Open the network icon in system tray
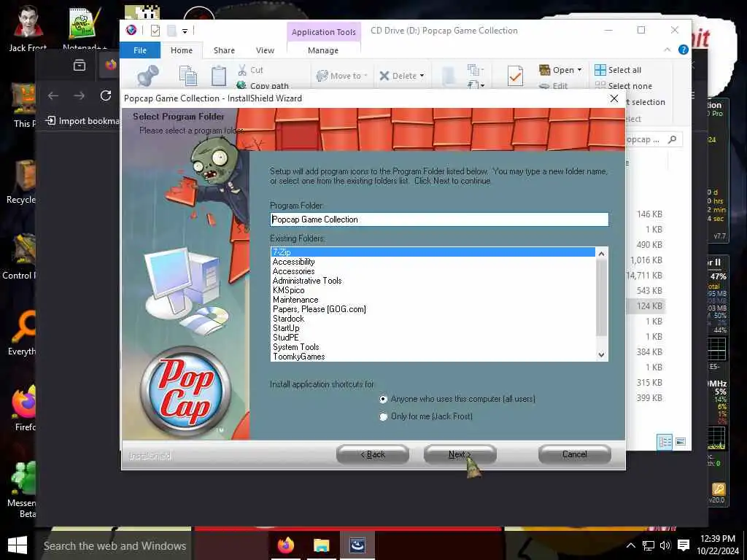 coord(649,545)
